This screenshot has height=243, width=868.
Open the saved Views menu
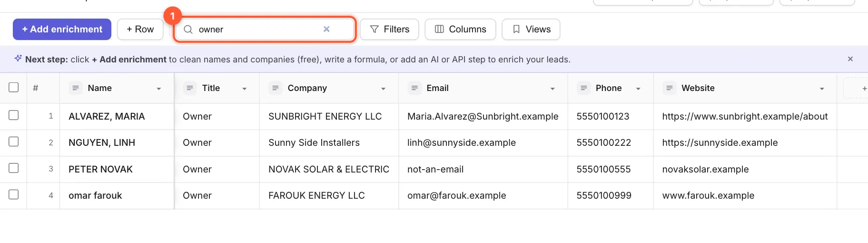coord(531,30)
